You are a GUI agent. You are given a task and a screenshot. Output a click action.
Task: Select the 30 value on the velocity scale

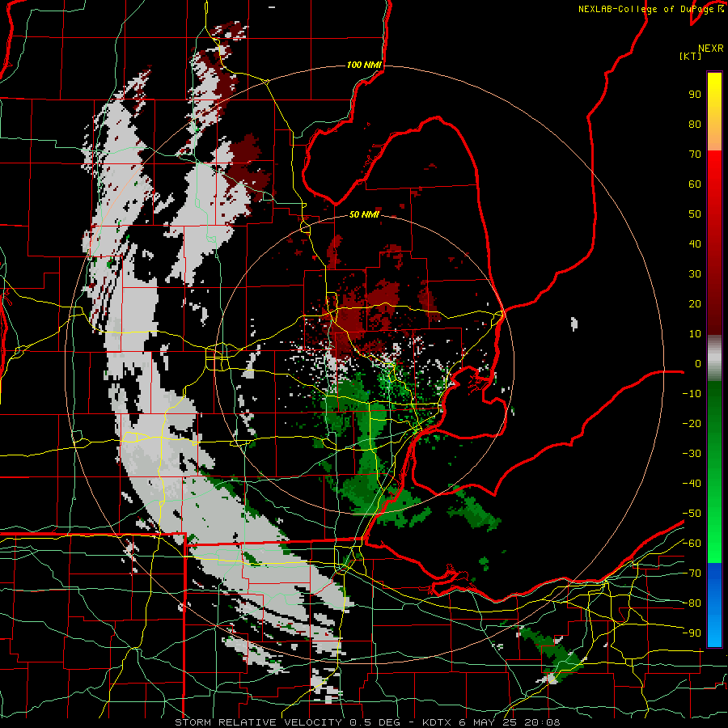(x=695, y=274)
